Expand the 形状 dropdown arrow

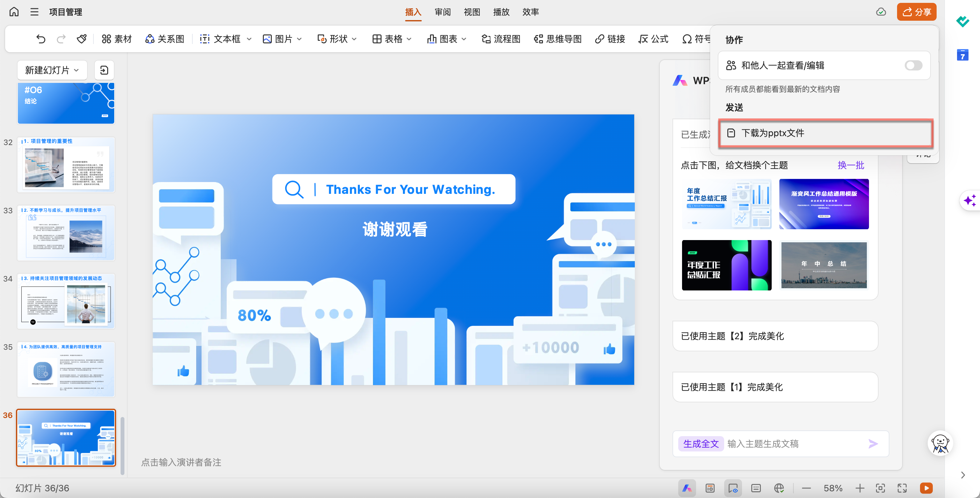pyautogui.click(x=354, y=39)
